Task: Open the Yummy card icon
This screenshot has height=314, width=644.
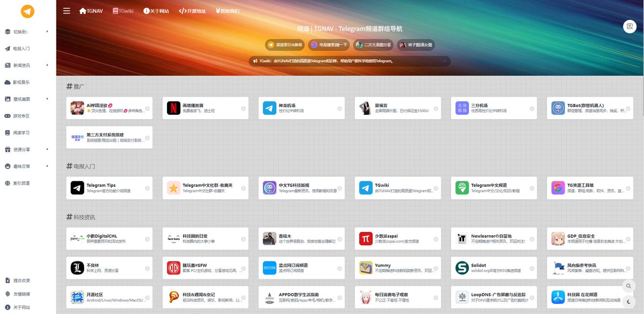Action: 366,268
